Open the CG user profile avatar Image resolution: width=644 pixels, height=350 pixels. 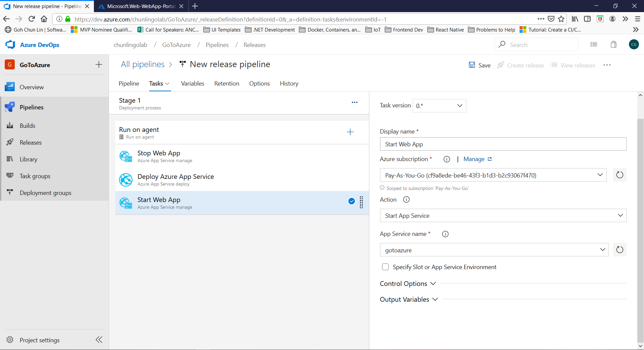[634, 44]
